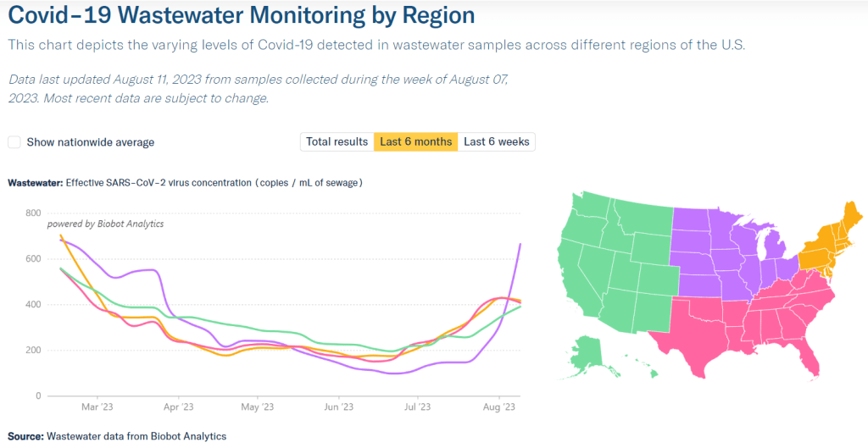
Task: Open the Last 6 weeks view
Action: [496, 141]
